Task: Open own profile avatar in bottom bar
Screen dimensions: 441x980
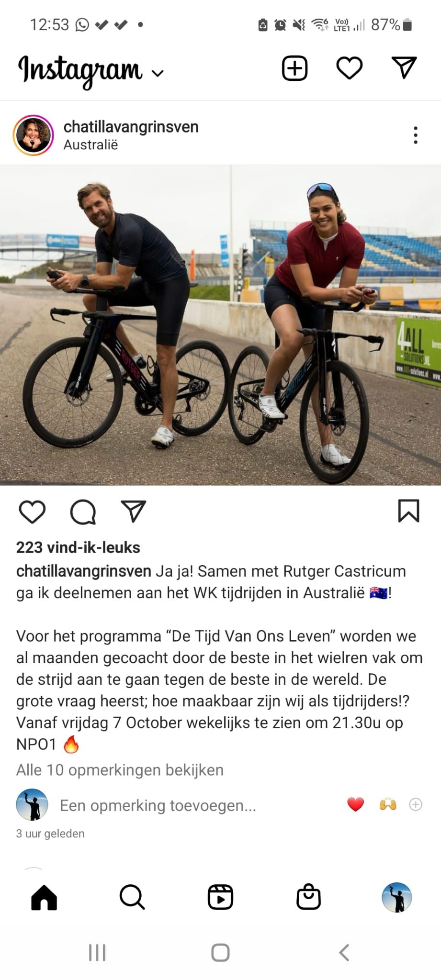Action: point(396,897)
